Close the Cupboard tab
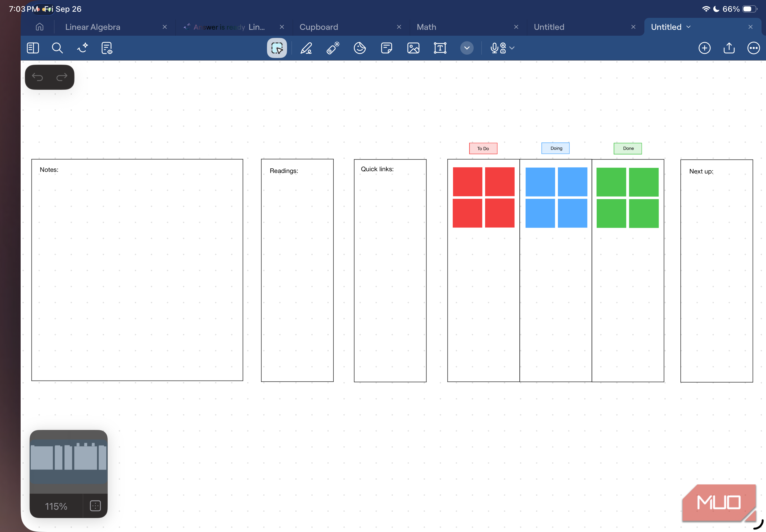This screenshot has width=766, height=532. coord(399,27)
